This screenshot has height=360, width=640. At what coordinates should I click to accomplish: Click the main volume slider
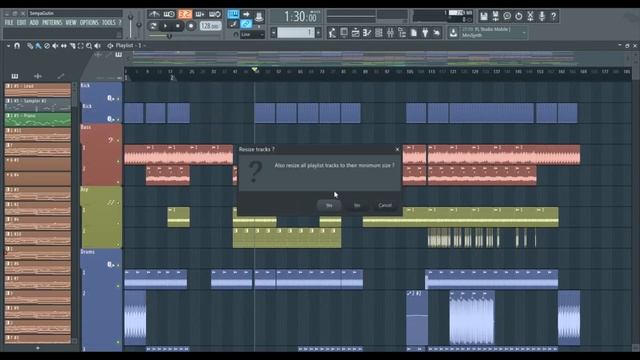tap(131, 25)
